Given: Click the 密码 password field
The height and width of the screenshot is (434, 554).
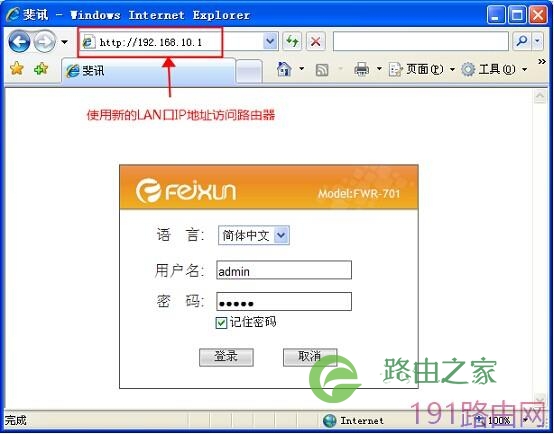Looking at the screenshot, I should coord(284,301).
